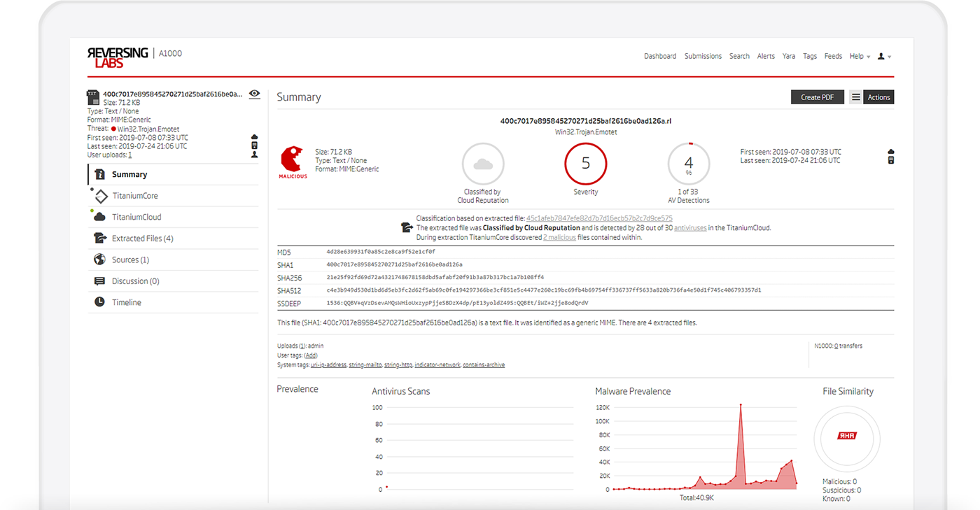Viewport: 980px width, 510px height.
Task: Click the ReversingLabs logo
Action: tap(118, 57)
